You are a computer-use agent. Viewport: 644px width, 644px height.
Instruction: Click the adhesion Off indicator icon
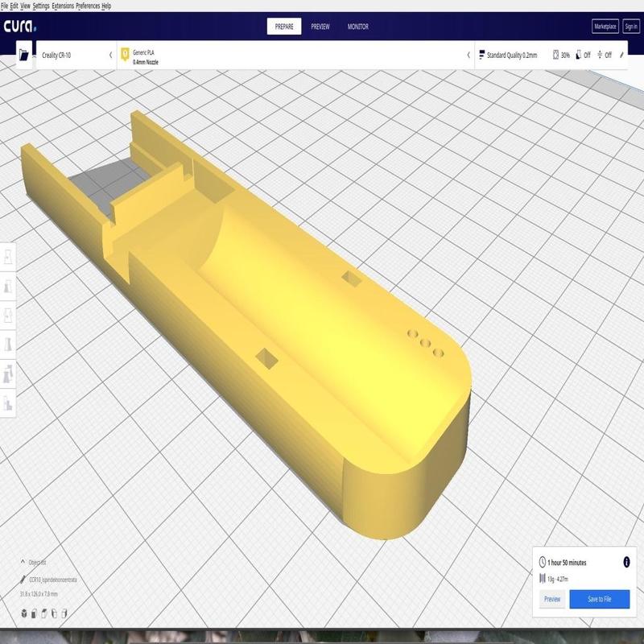(600, 55)
